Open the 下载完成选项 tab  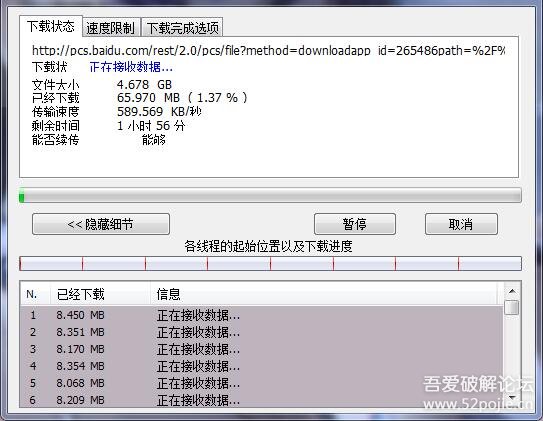pyautogui.click(x=182, y=28)
